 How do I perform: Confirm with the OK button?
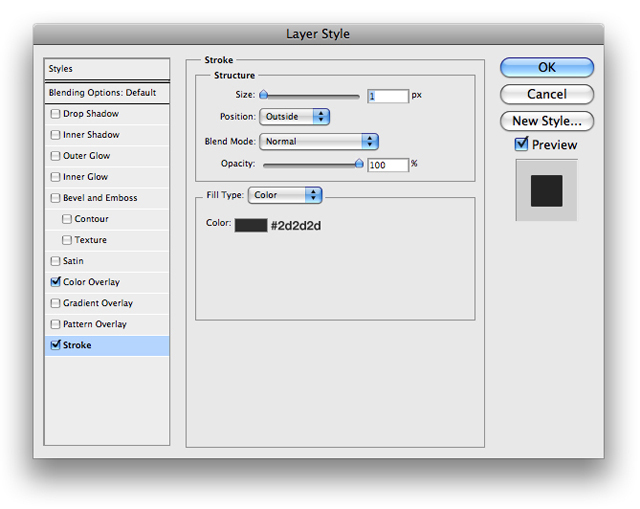click(547, 67)
